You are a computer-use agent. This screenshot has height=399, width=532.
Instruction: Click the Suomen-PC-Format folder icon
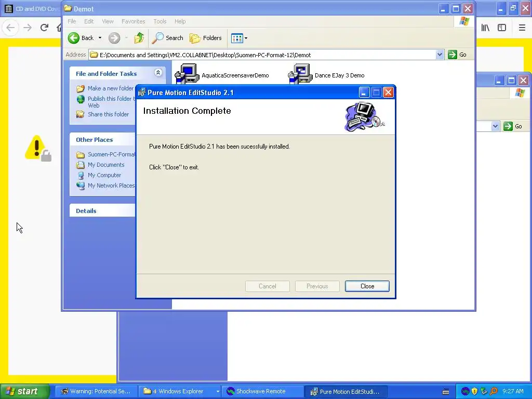[81, 155]
